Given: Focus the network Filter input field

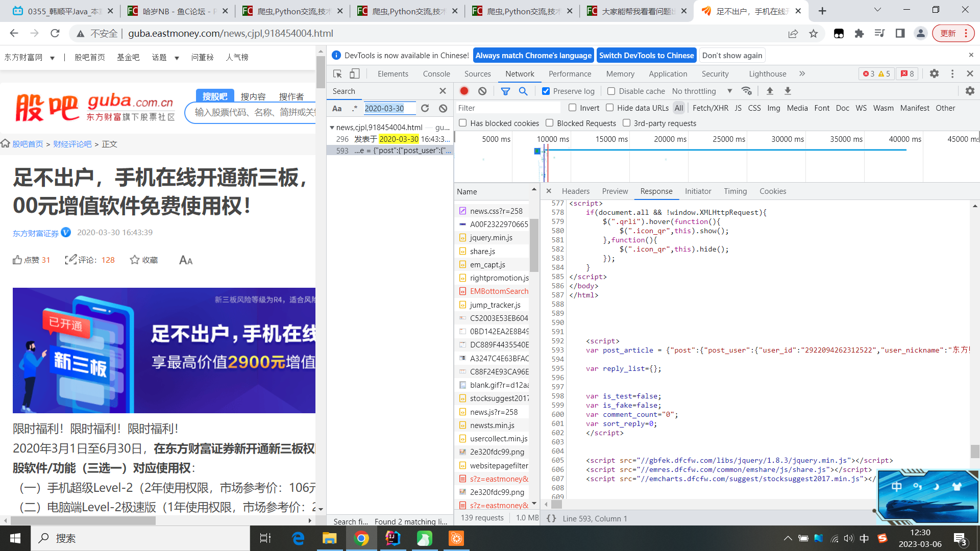Looking at the screenshot, I should (508, 108).
